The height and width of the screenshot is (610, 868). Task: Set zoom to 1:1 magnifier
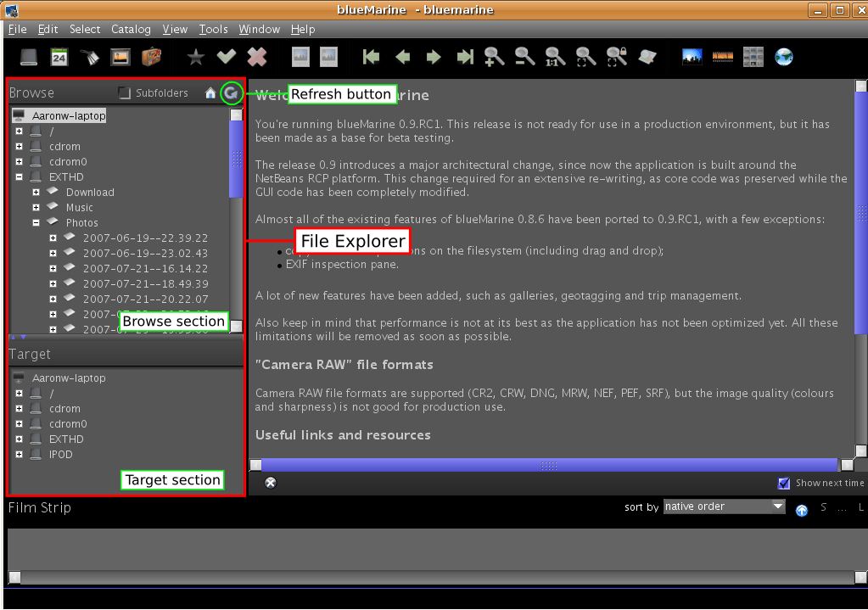[x=555, y=57]
